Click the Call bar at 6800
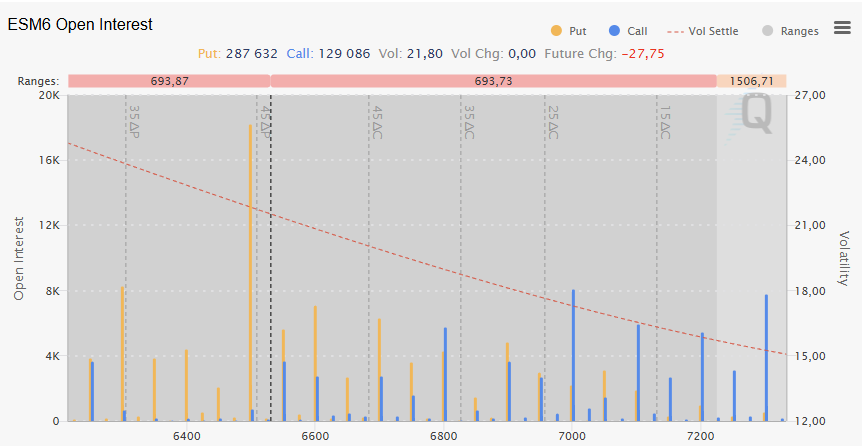Screen dimensions: 862x446 coord(445,374)
